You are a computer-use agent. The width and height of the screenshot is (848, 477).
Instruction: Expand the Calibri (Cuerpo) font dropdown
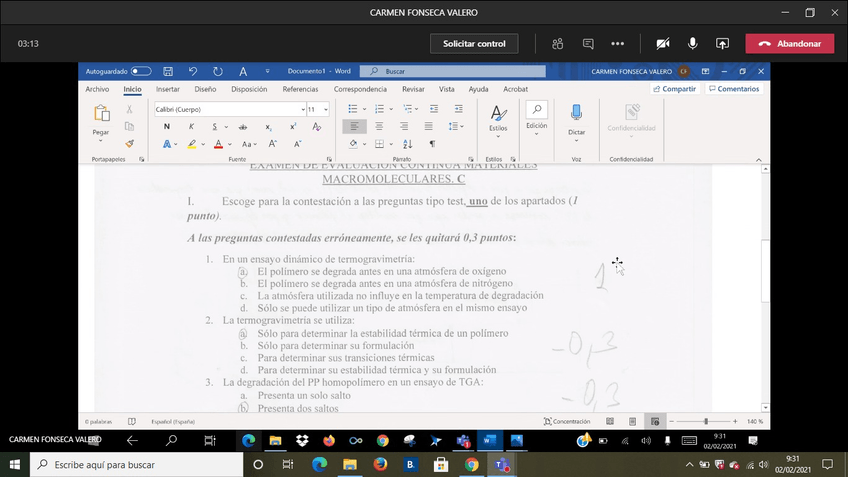tap(301, 109)
